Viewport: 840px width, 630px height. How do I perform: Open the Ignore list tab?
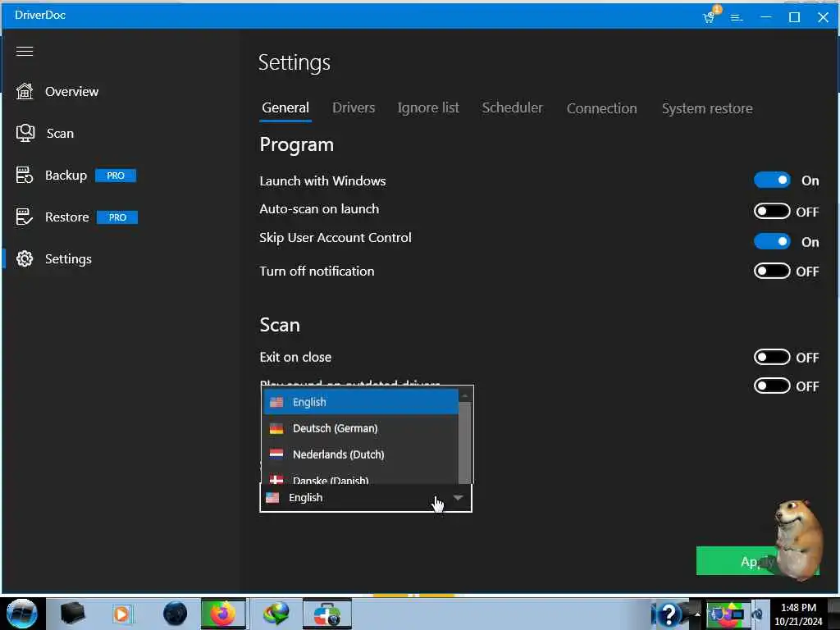tap(428, 108)
